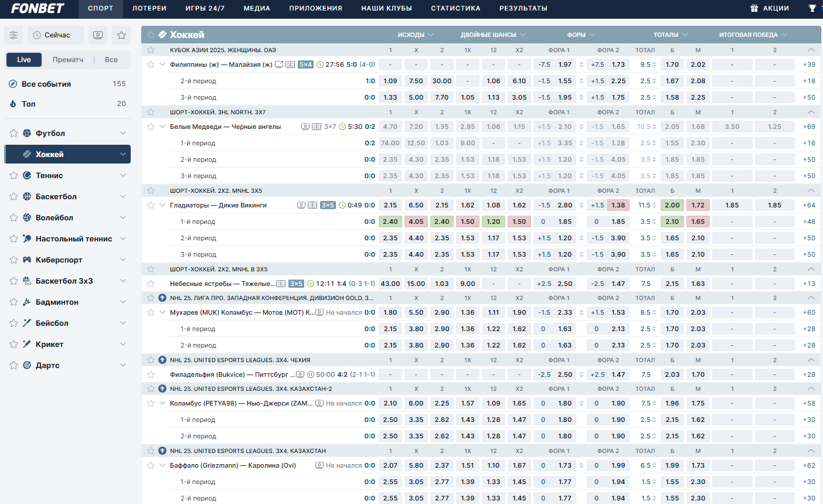Open video icon for Филадельфия (Bukvice) match
The image size is (823, 504).
300,374
